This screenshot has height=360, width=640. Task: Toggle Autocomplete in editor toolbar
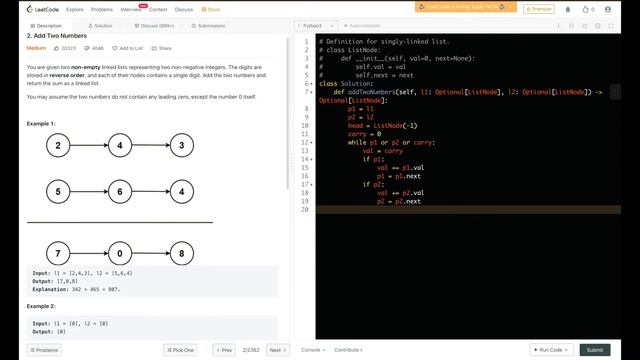click(x=362, y=26)
